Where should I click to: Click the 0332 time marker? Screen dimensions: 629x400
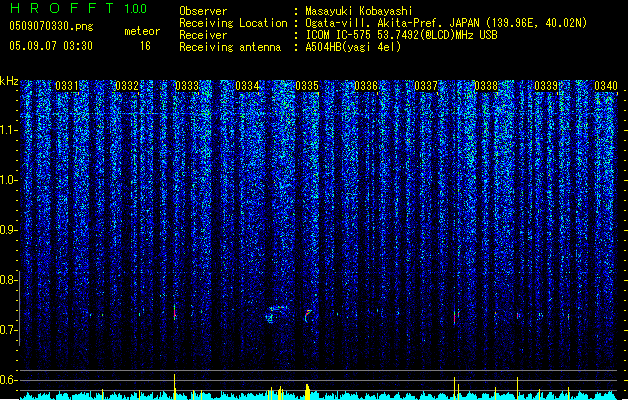[x=127, y=86]
